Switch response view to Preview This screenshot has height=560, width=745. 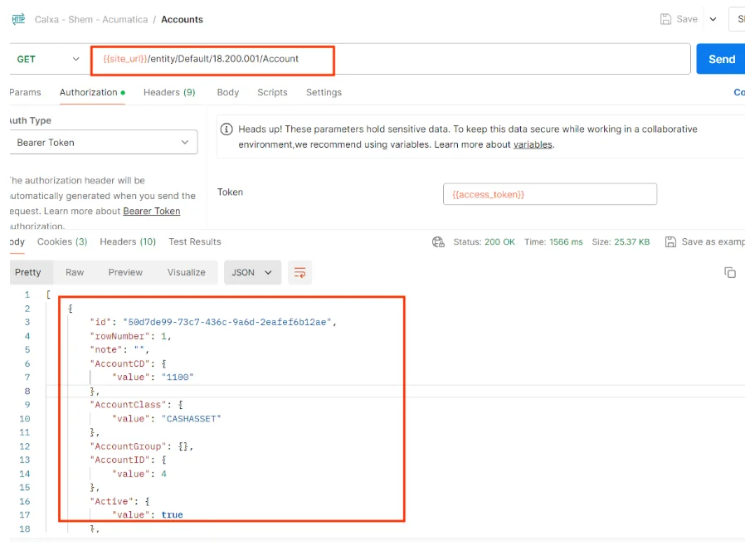[125, 272]
